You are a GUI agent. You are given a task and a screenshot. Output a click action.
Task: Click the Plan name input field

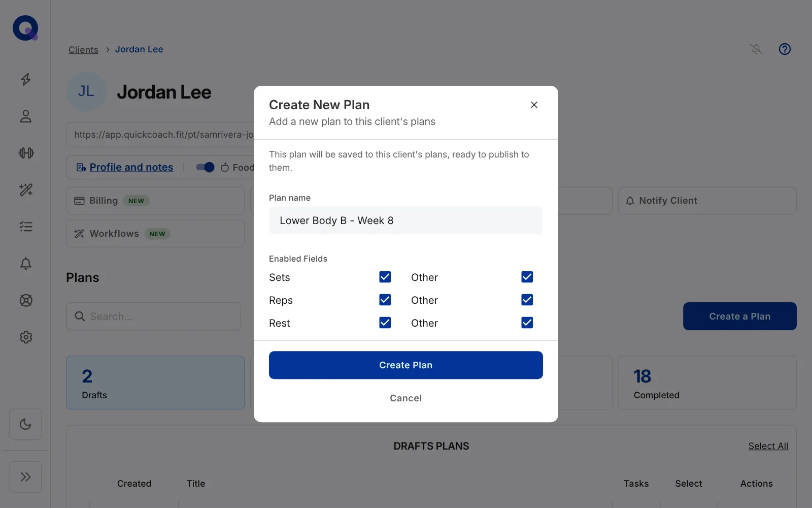[x=405, y=220]
